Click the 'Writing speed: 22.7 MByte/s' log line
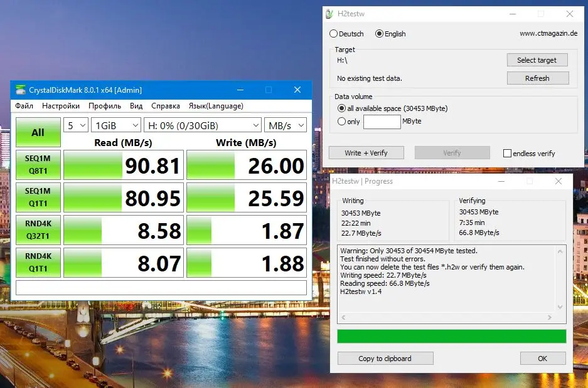Viewport: 588px width, 388px height. [x=383, y=275]
